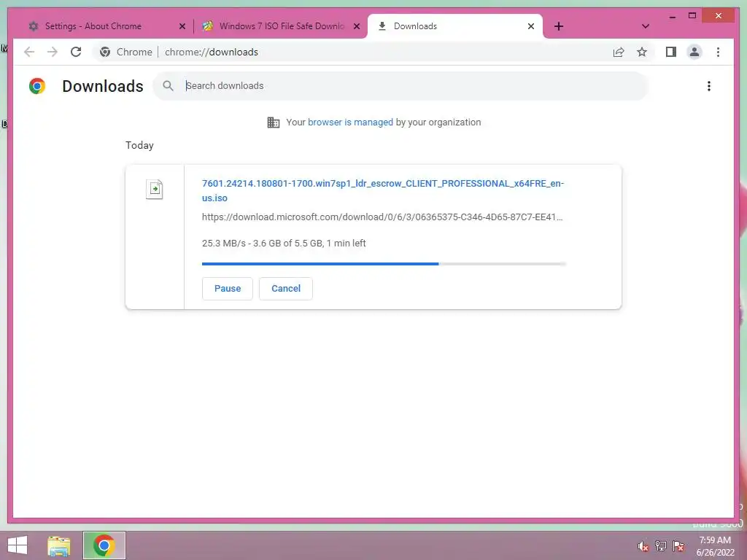This screenshot has height=560, width=747.
Task: Click the muted volume tray icon
Action: pyautogui.click(x=643, y=546)
